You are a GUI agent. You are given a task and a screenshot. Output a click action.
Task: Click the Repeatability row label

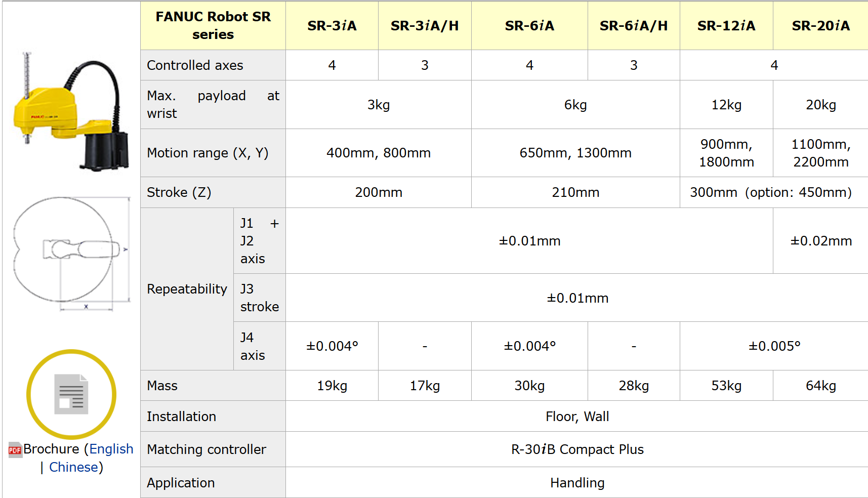pos(187,289)
